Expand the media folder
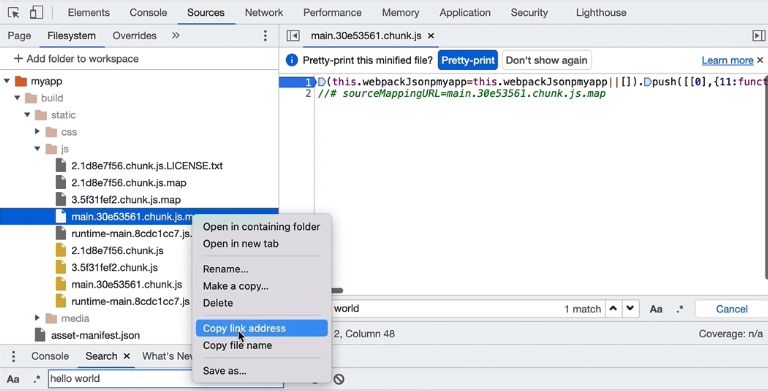The height and width of the screenshot is (391, 768). (x=37, y=318)
